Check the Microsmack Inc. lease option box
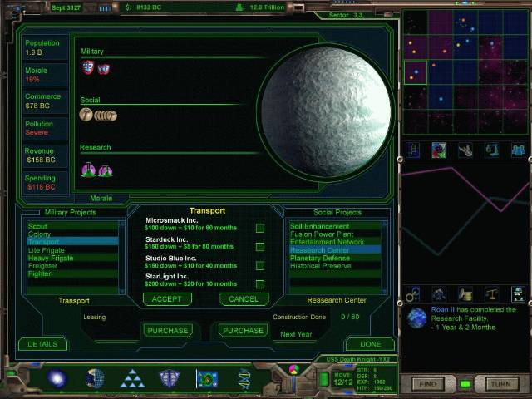532x399 pixels. point(260,229)
